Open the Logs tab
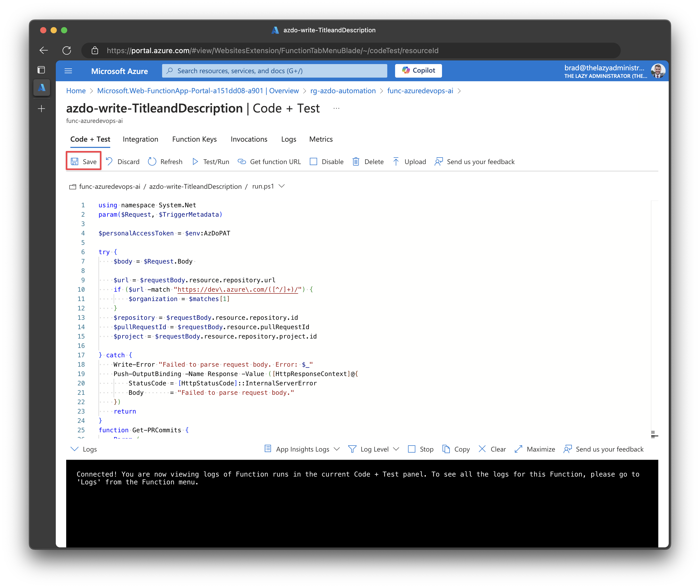The height and width of the screenshot is (588, 700). [288, 139]
